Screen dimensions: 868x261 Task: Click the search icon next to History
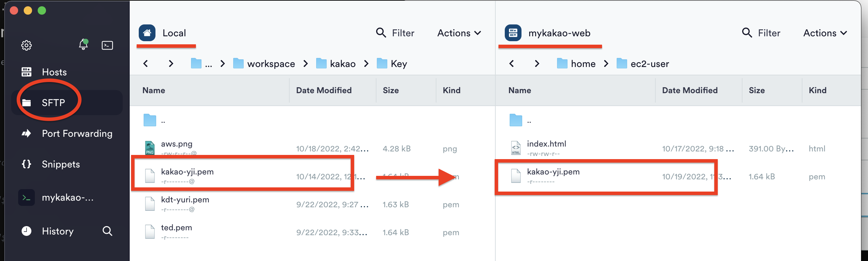click(107, 231)
